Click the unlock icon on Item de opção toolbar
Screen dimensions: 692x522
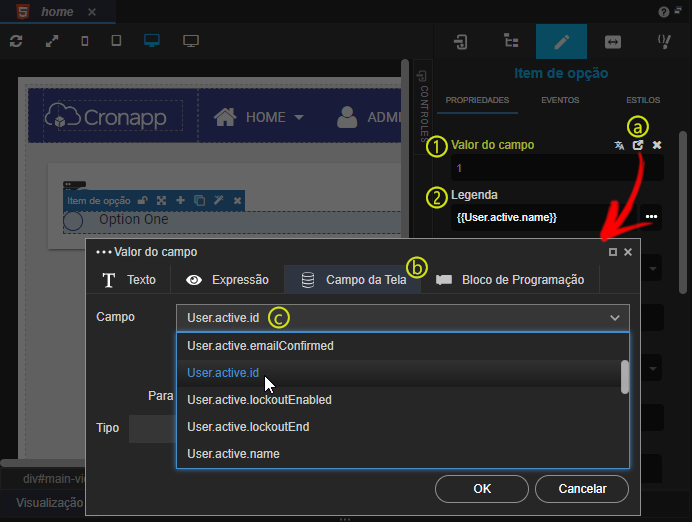coord(142,200)
